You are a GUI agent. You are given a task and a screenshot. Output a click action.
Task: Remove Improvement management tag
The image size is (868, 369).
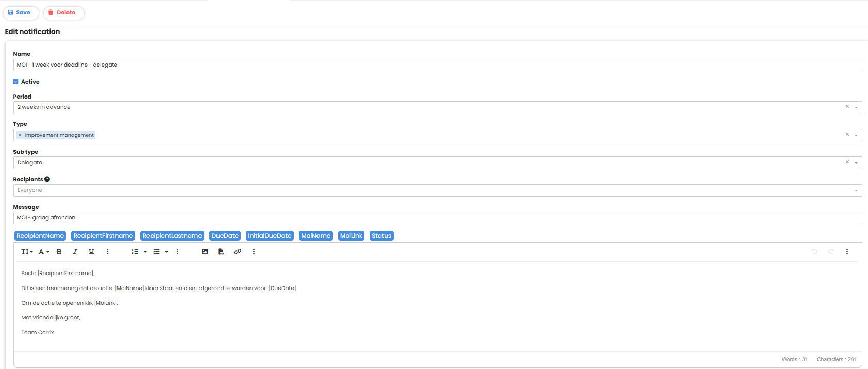(x=20, y=135)
